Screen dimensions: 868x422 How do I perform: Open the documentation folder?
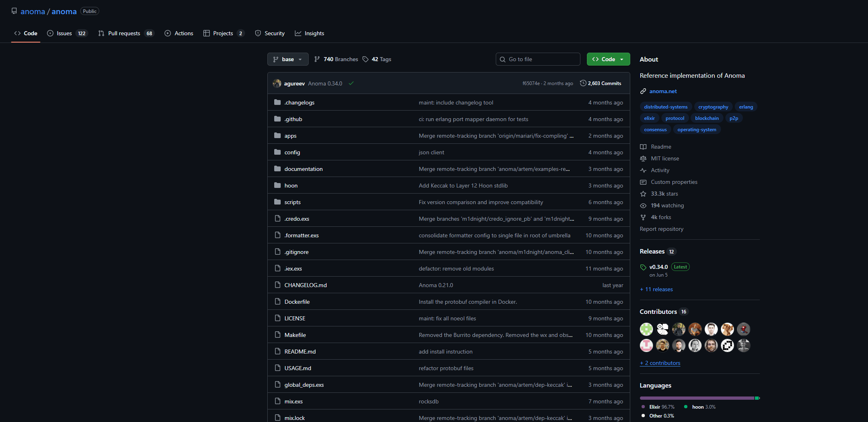point(303,169)
